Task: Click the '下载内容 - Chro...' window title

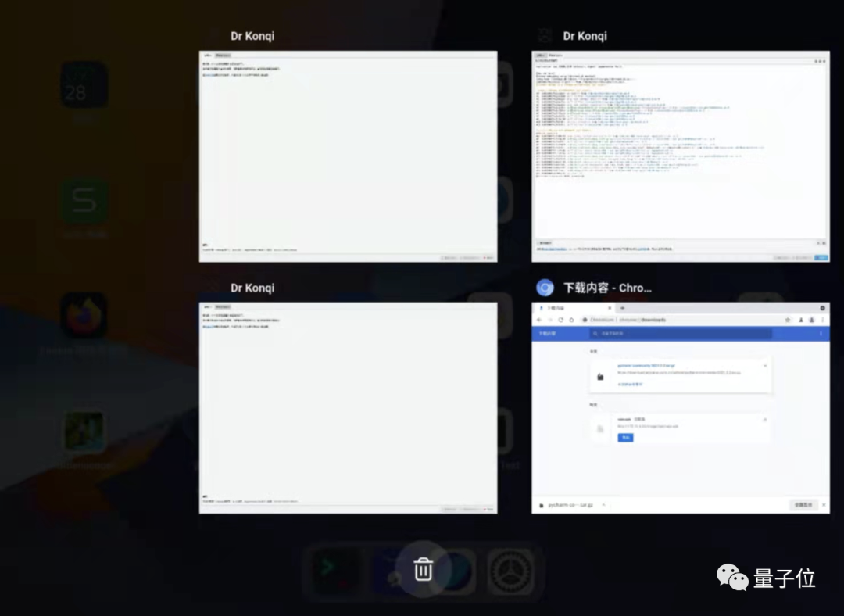Action: click(x=607, y=288)
